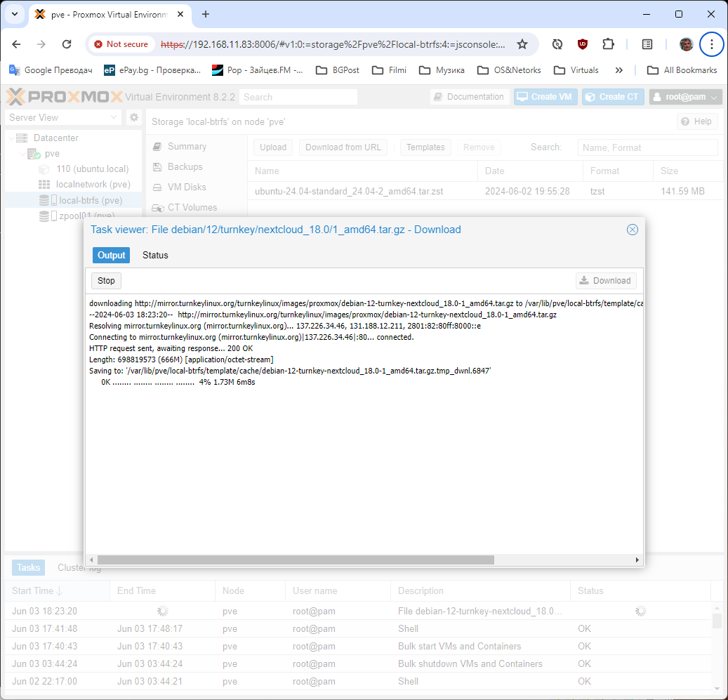Select Datacenter in the resource tree
728x700 pixels.
(55, 138)
